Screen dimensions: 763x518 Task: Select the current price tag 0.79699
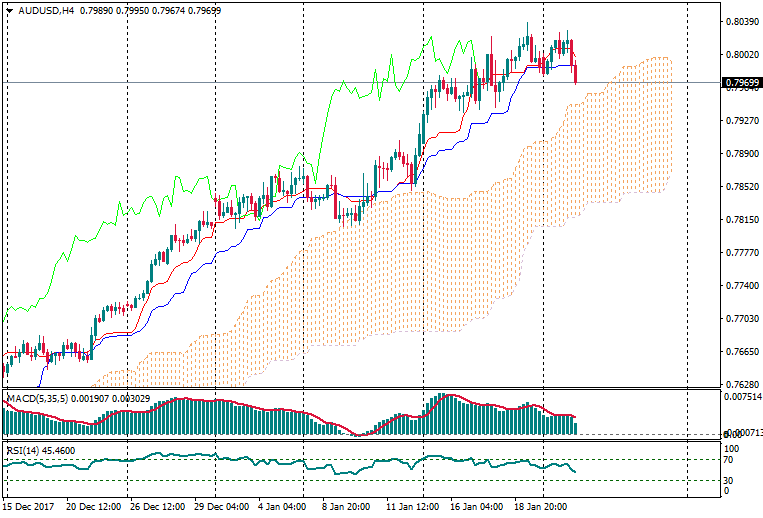(x=740, y=82)
